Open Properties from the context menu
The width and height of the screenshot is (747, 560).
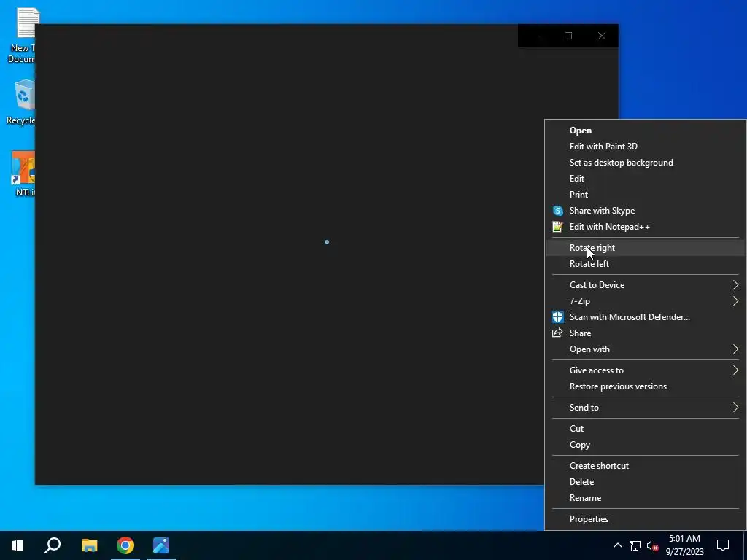[x=646, y=519]
